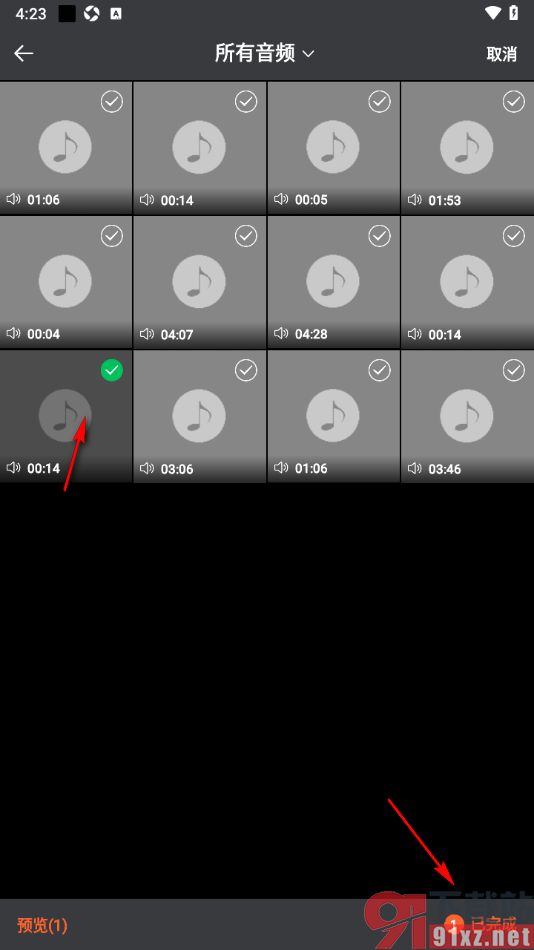The width and height of the screenshot is (534, 950).
Task: Open the second-row 00:14 audio thumbnail
Action: coord(467,282)
